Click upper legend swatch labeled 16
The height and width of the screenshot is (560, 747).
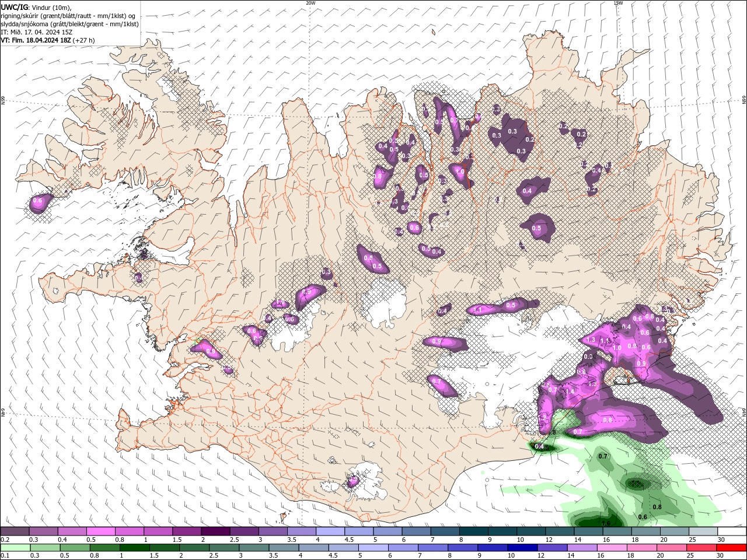tap(617, 531)
